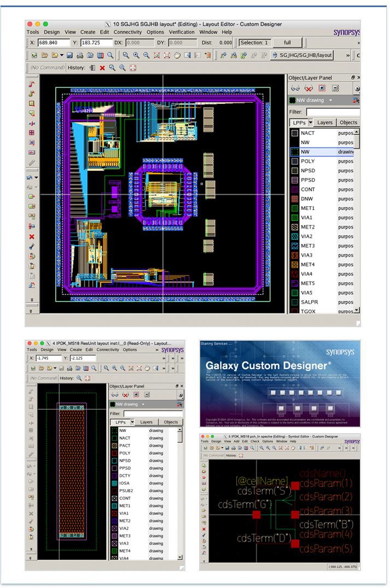
Task: Click the move object icon below the redo arrow in the SGJHG left toolbar
Action: click(x=32, y=196)
